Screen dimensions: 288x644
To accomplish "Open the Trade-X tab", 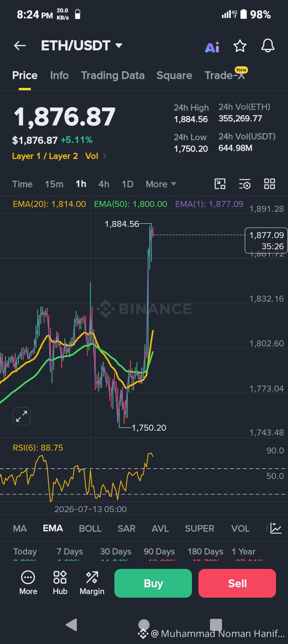I will tap(225, 76).
